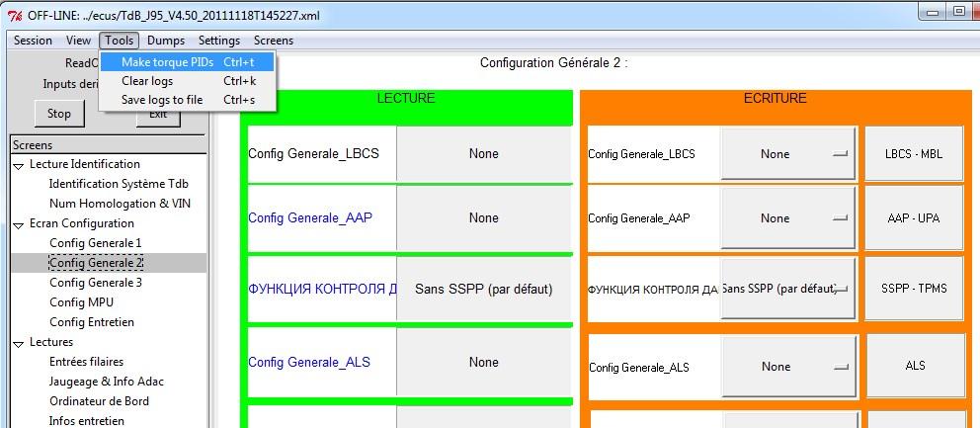Select Config MPU in tree
Image resolution: width=980 pixels, height=428 pixels.
(x=81, y=302)
